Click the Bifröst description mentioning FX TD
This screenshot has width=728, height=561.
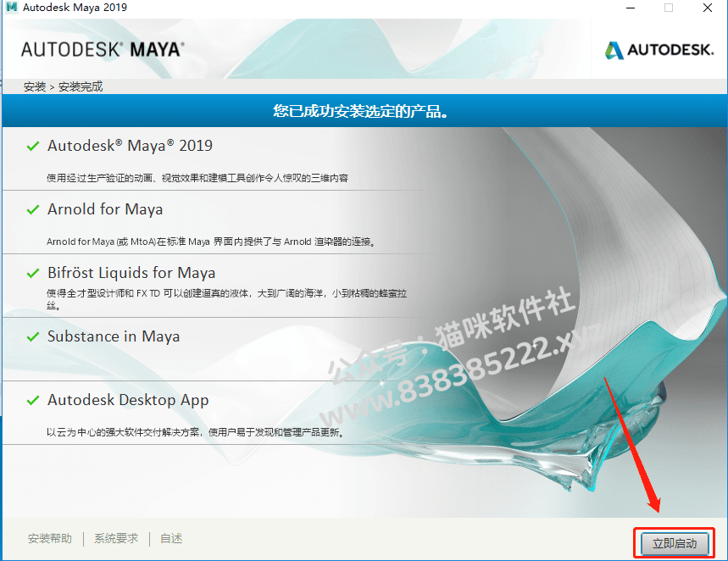(x=226, y=299)
